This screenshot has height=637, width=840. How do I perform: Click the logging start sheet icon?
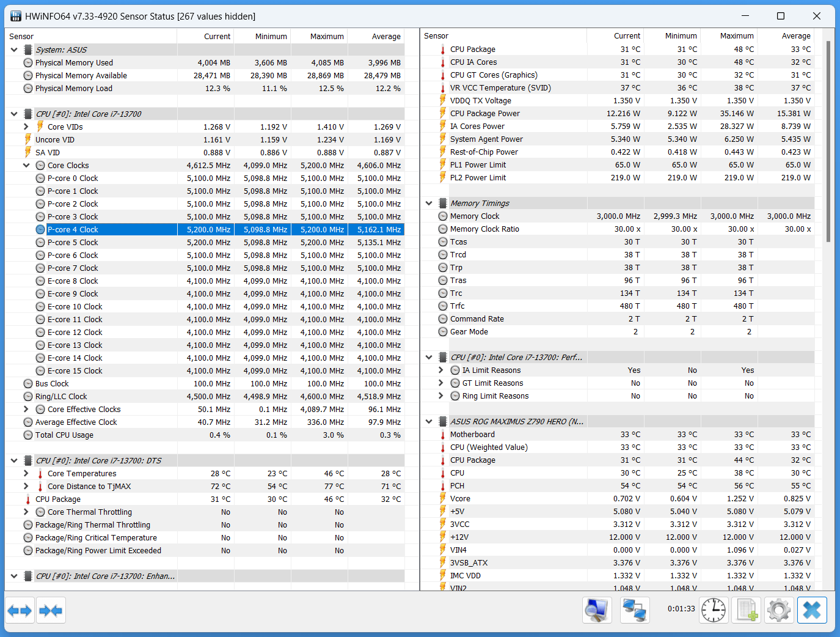(747, 610)
